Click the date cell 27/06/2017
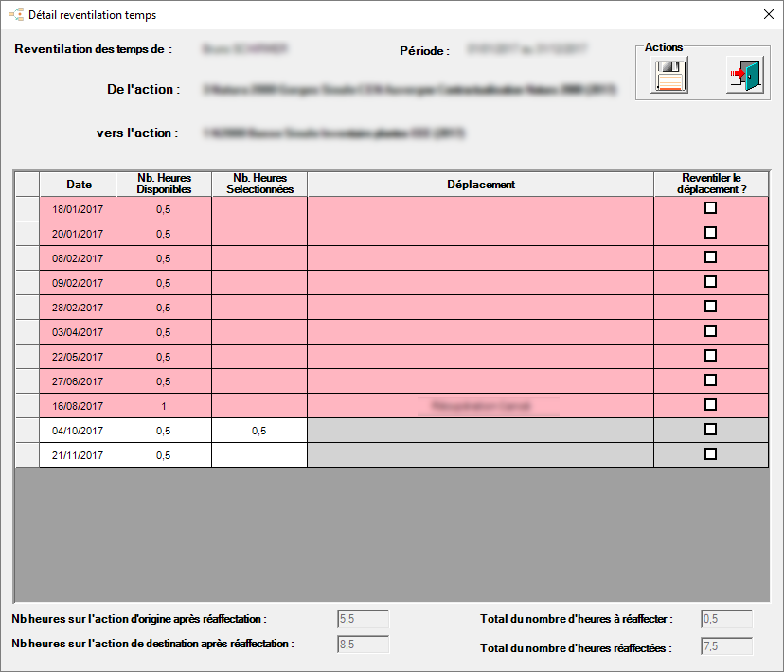Viewport: 784px width, 672px height. 78,381
